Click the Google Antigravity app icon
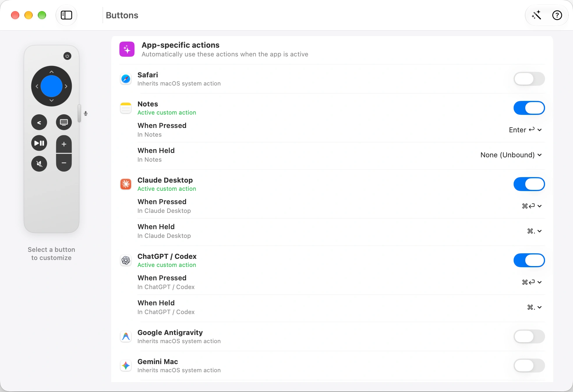 pyautogui.click(x=126, y=336)
